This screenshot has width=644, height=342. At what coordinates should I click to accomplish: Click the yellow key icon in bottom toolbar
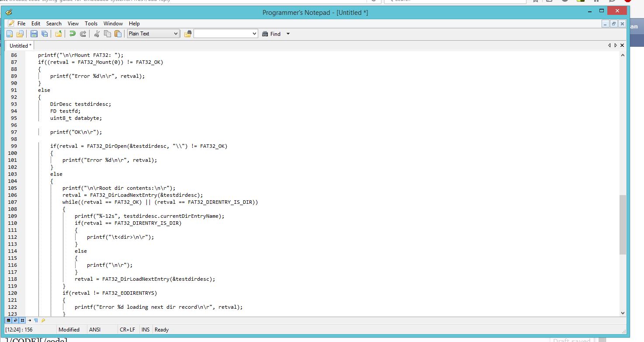click(x=43, y=321)
